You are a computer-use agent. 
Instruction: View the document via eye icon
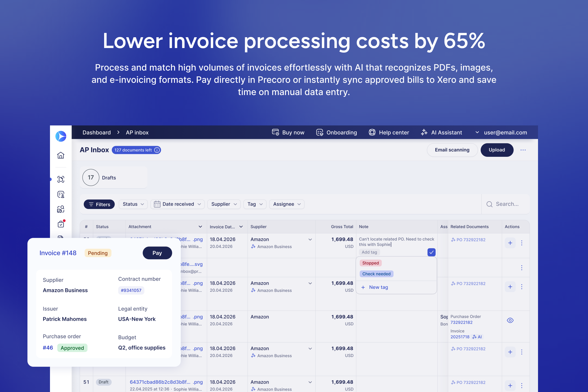pyautogui.click(x=510, y=320)
